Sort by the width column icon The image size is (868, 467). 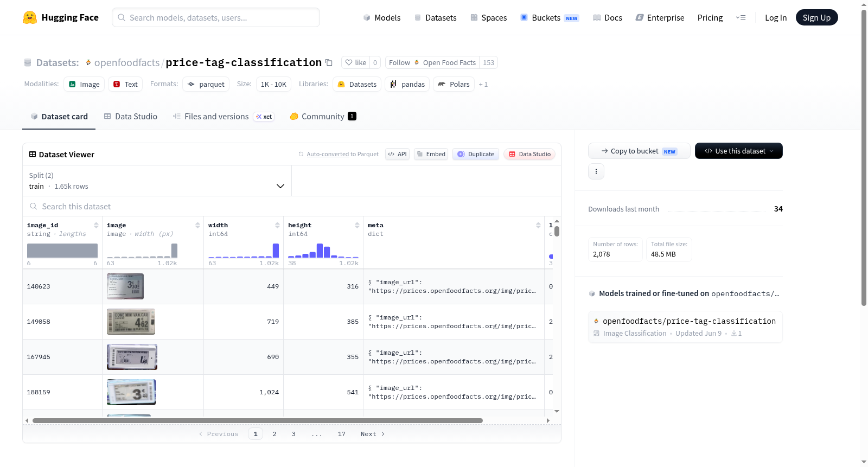click(277, 225)
